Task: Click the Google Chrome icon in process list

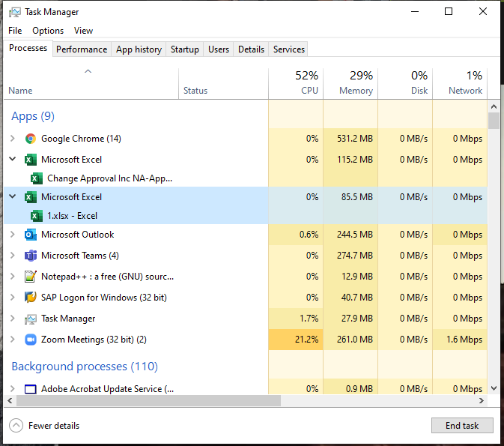Action: pos(31,139)
